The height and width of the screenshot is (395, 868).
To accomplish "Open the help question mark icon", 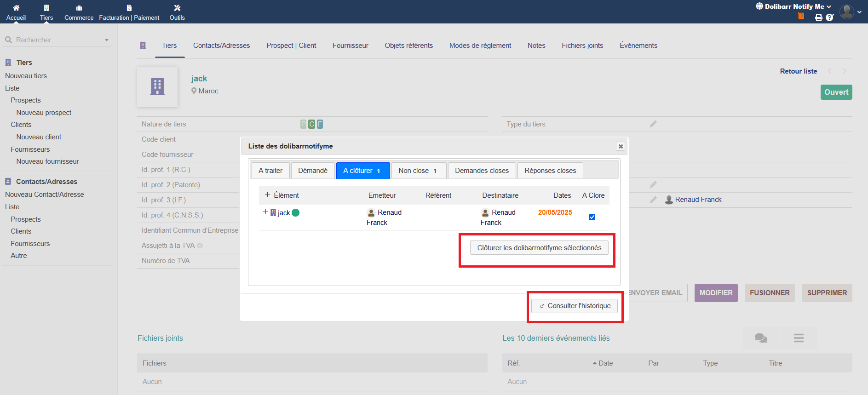I will (829, 17).
